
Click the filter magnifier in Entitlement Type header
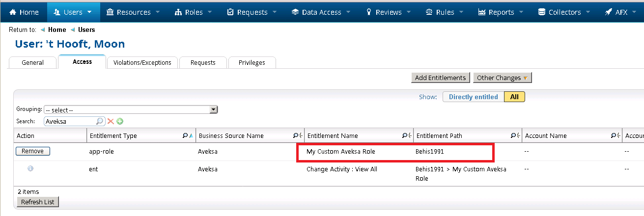[185, 135]
